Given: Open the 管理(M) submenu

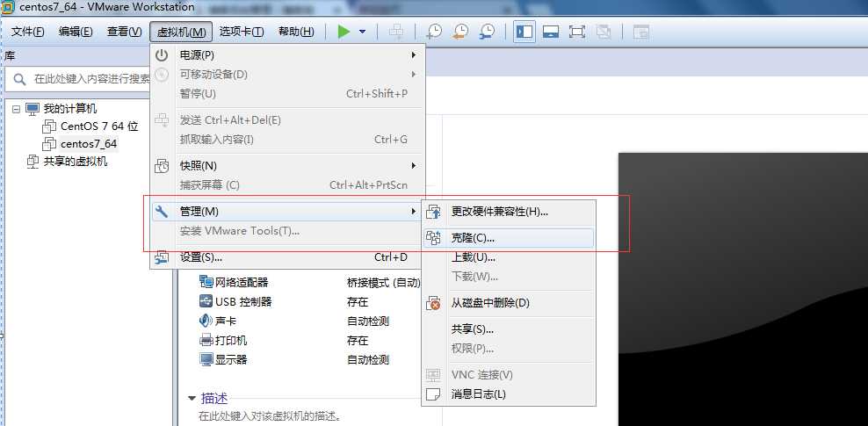Looking at the screenshot, I should tap(287, 212).
